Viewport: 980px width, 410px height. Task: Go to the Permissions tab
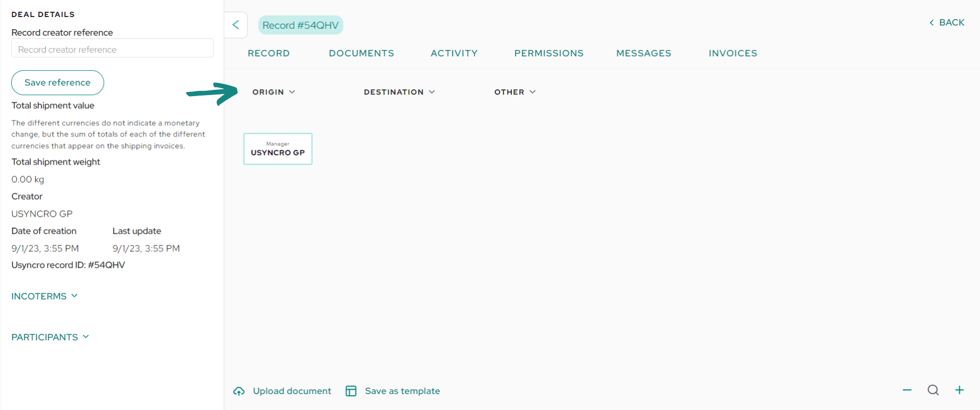548,53
